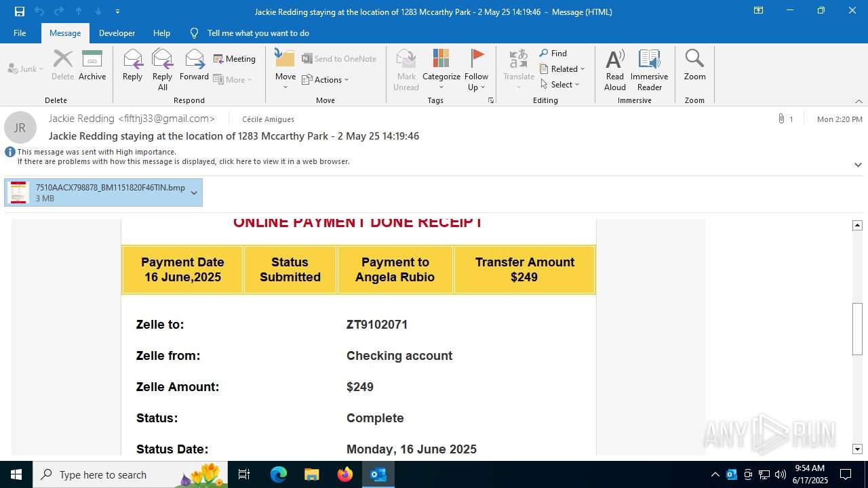Open More respond options dropdown

pos(233,79)
